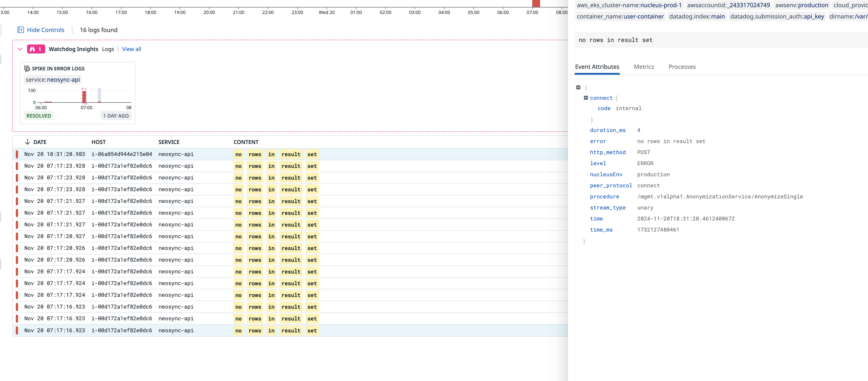Click the 1 DAY AGO label
Viewport: 868px width, 381px height.
pos(116,116)
